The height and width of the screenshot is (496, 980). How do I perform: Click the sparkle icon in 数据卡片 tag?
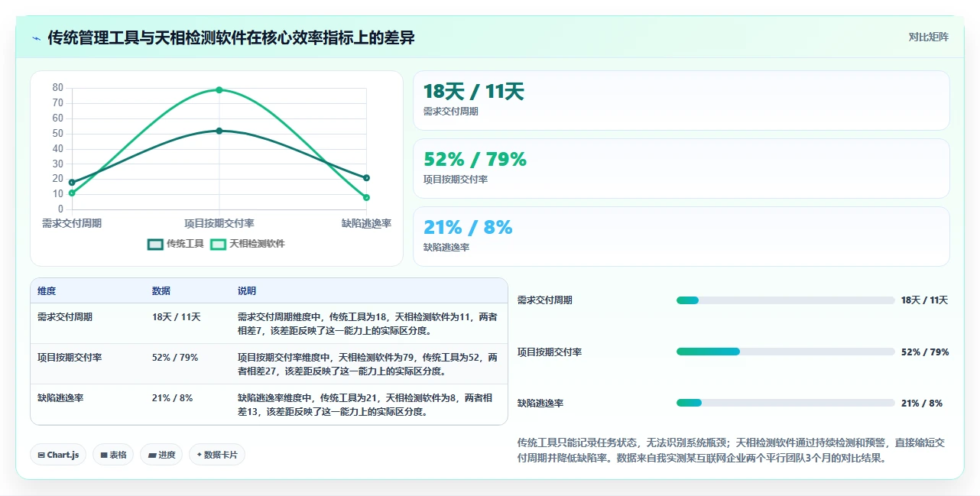[200, 455]
